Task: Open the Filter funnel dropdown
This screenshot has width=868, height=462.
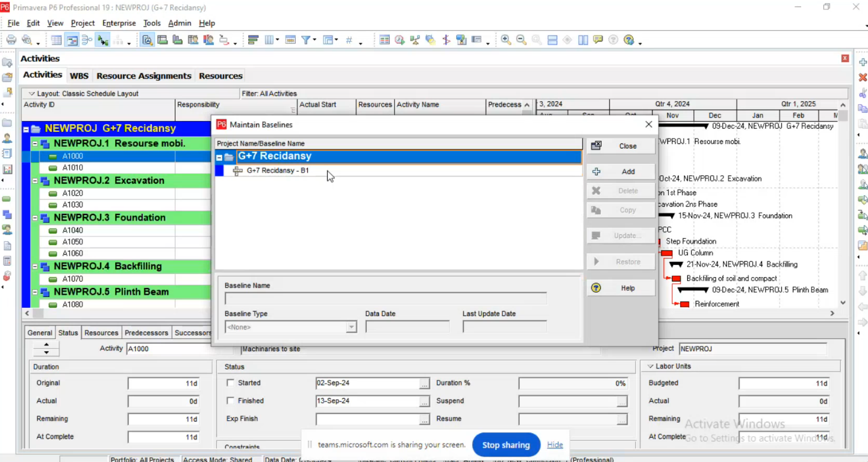Action: pyautogui.click(x=309, y=40)
